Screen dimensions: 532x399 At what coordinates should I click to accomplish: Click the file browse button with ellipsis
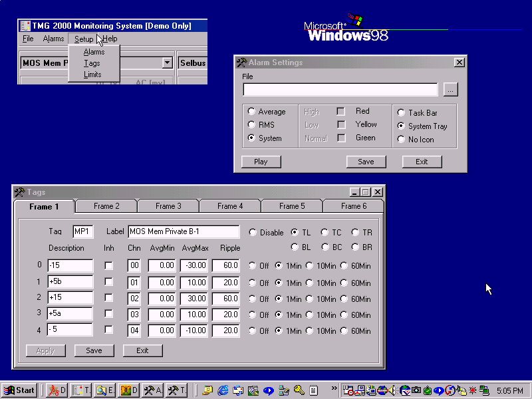(x=451, y=90)
